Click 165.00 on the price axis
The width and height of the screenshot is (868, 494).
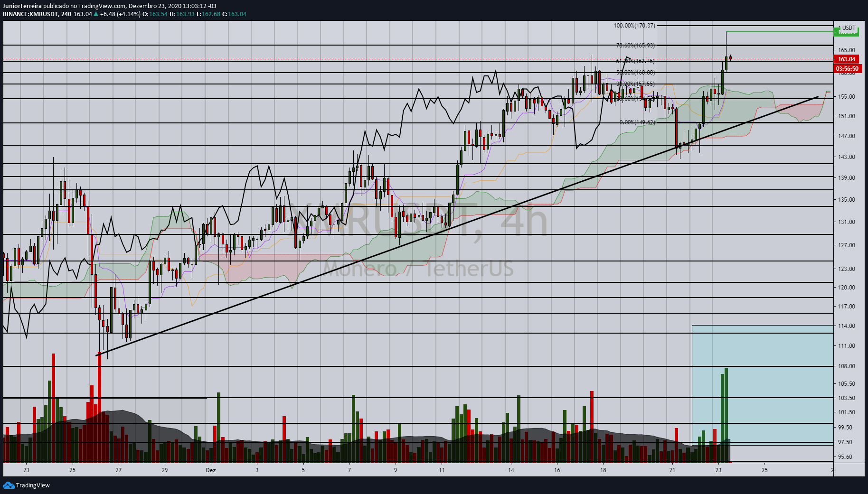847,50
